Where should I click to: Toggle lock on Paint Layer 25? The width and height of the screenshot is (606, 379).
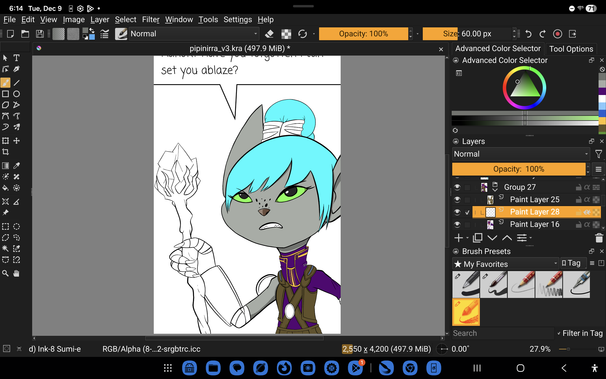578,200
